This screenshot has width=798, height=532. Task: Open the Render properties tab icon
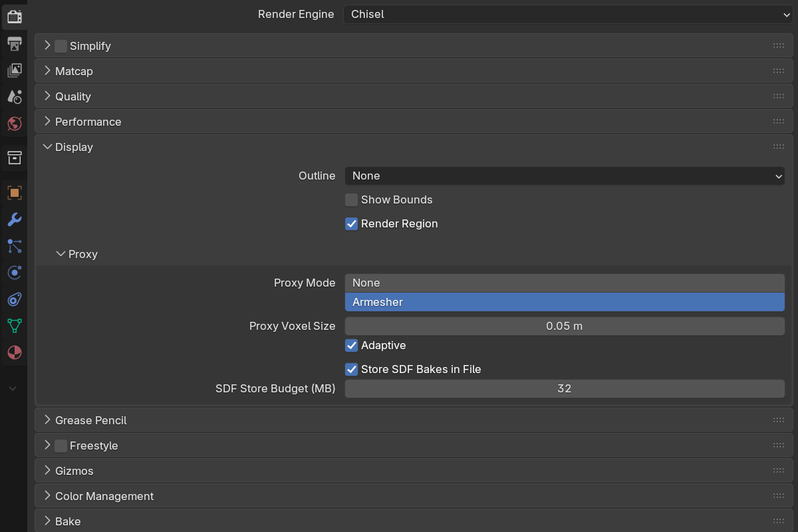pos(14,17)
